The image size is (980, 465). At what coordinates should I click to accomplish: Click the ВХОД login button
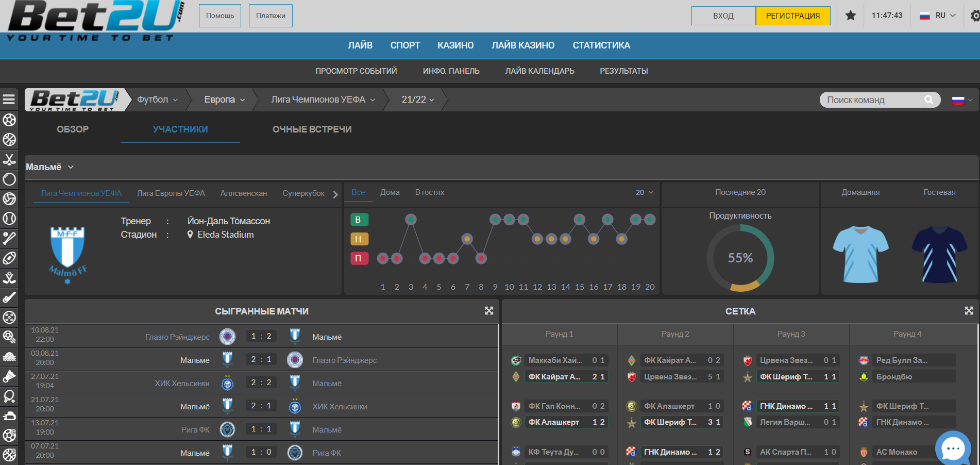pos(723,15)
